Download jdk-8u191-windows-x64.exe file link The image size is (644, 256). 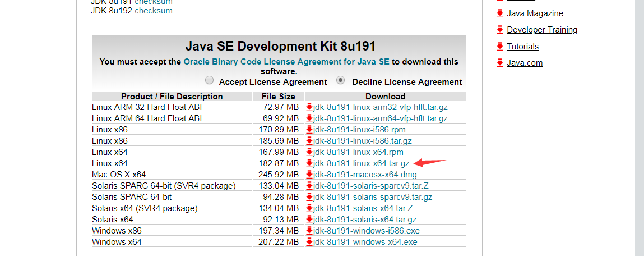[365, 242]
